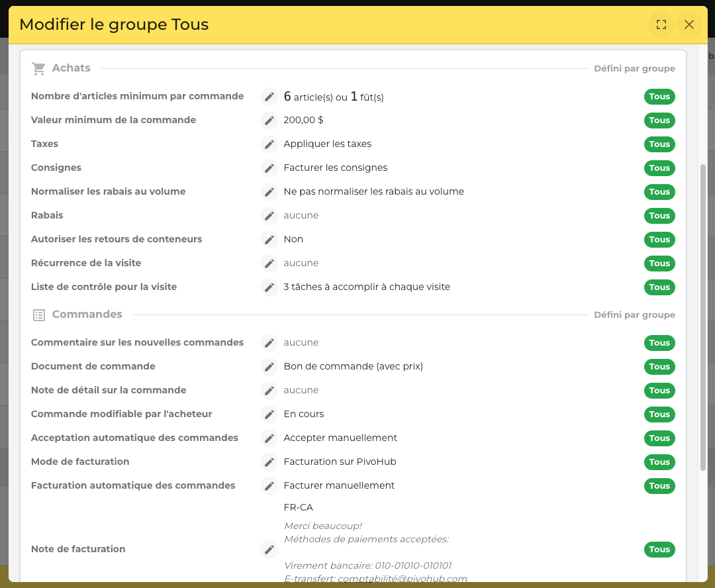Click the 'En cours' value
Image resolution: width=715 pixels, height=588 pixels.
pyautogui.click(x=304, y=415)
